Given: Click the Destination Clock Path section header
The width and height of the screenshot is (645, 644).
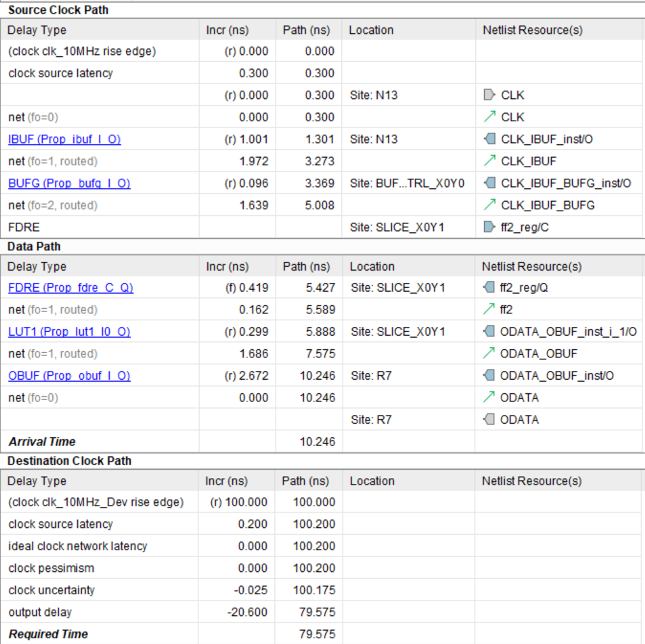Looking at the screenshot, I should coord(70,461).
